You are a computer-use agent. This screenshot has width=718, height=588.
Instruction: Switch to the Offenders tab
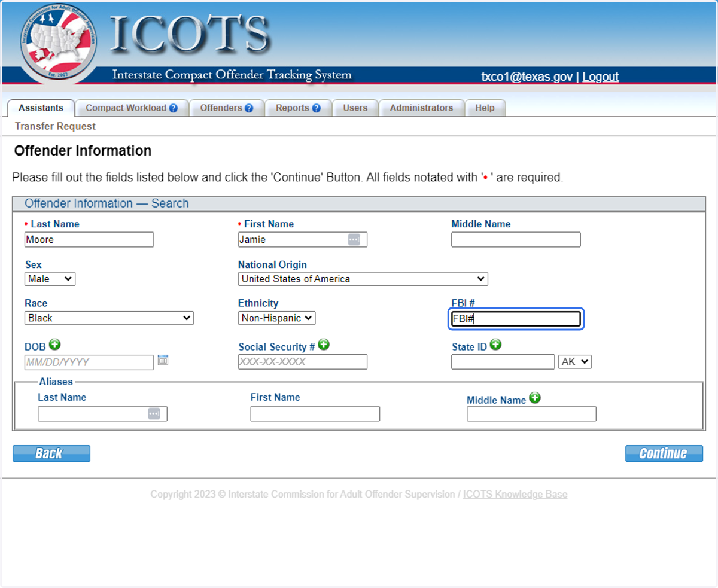[227, 108]
